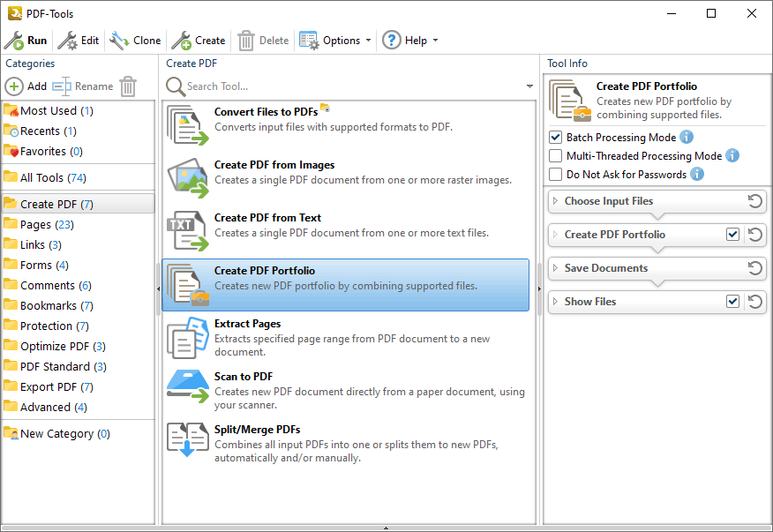Uncheck the Show Files step checkbox
The height and width of the screenshot is (532, 773).
[733, 302]
